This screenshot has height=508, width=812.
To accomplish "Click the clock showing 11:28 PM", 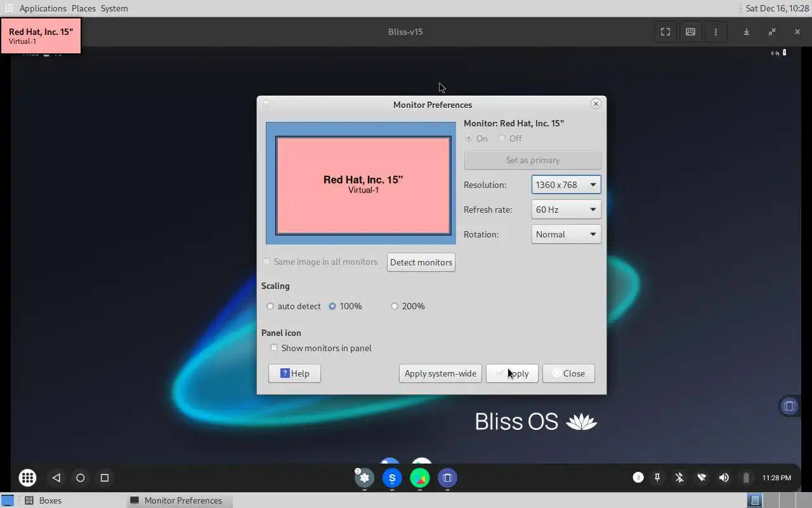I will [x=776, y=478].
